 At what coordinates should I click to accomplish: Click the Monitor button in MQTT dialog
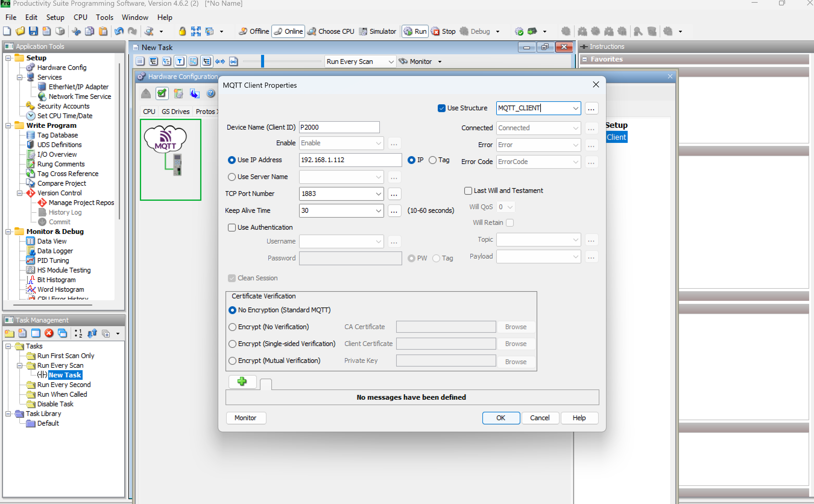246,418
